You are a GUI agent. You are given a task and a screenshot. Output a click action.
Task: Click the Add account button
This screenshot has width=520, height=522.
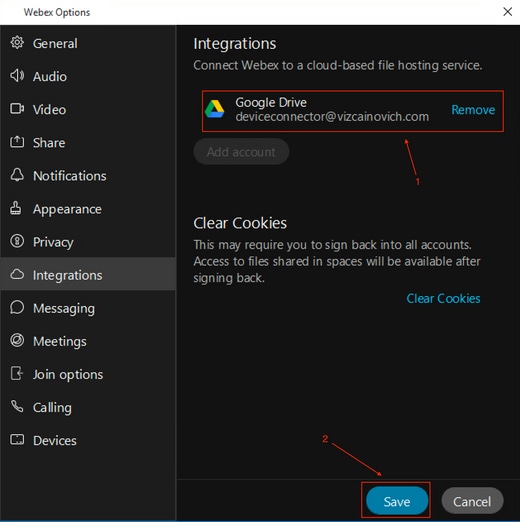[x=241, y=152]
